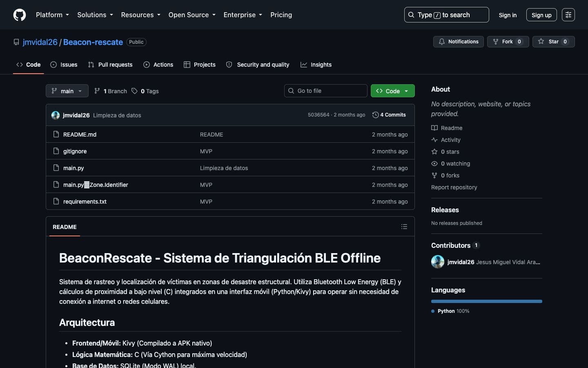
Task: Open the Beacon-rescate repository link
Action: [x=93, y=42]
